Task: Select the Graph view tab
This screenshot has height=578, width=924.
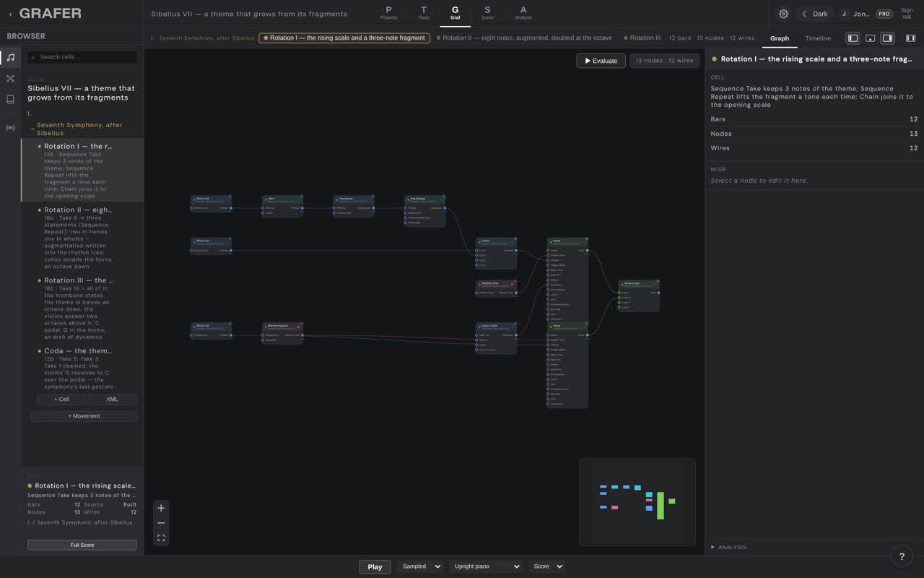Action: [780, 38]
